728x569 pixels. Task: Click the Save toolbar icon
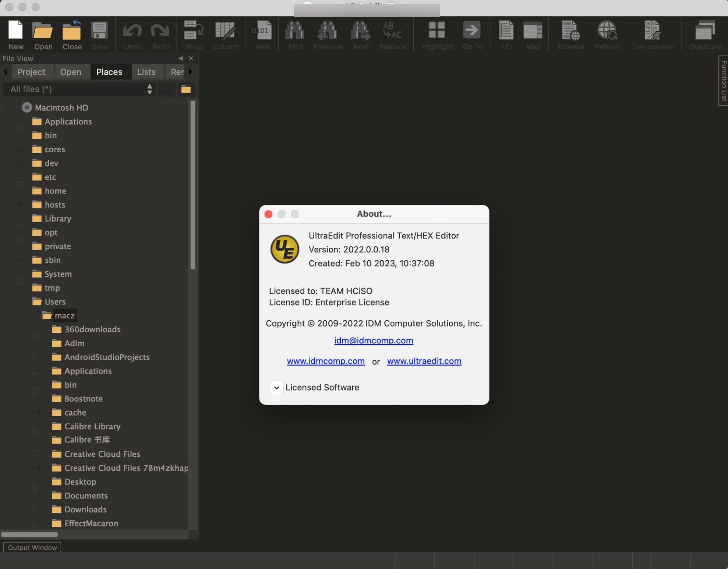99,35
